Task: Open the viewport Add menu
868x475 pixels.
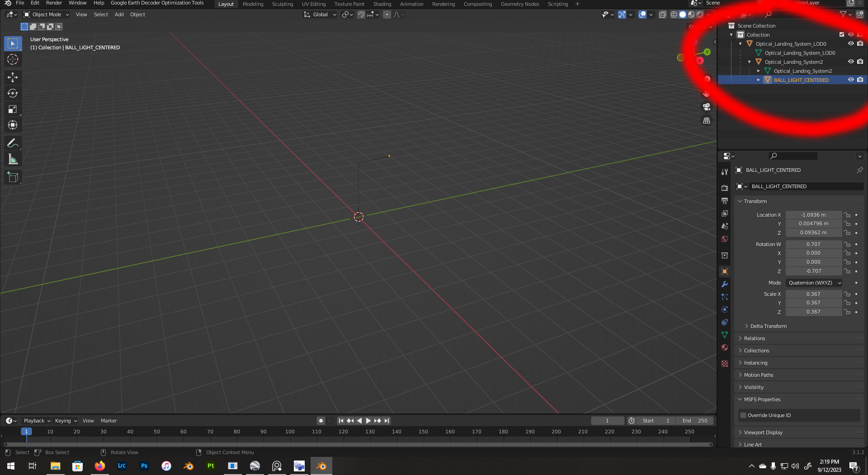Action: 119,14
